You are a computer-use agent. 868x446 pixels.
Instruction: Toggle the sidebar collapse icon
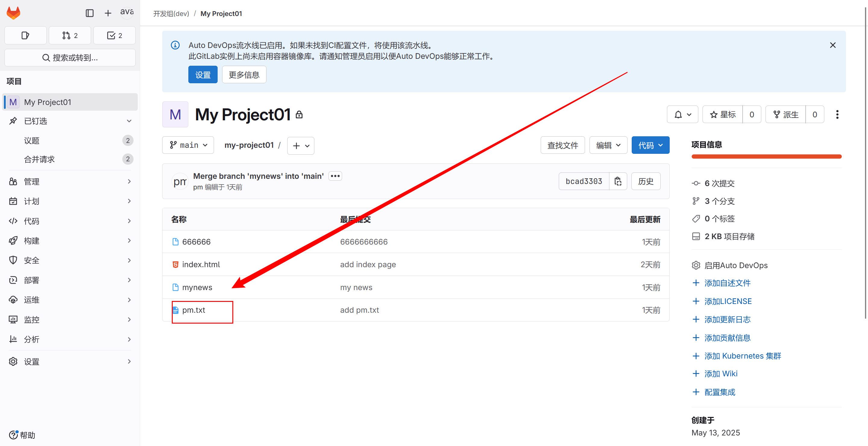click(89, 13)
